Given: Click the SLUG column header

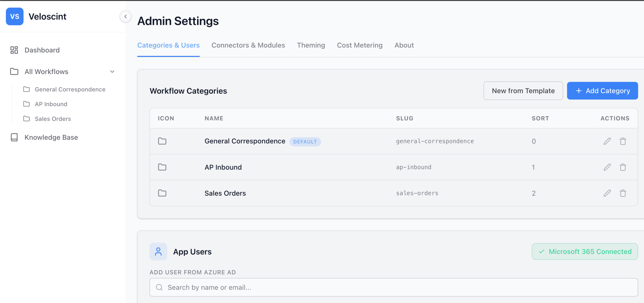Looking at the screenshot, I should tap(405, 118).
